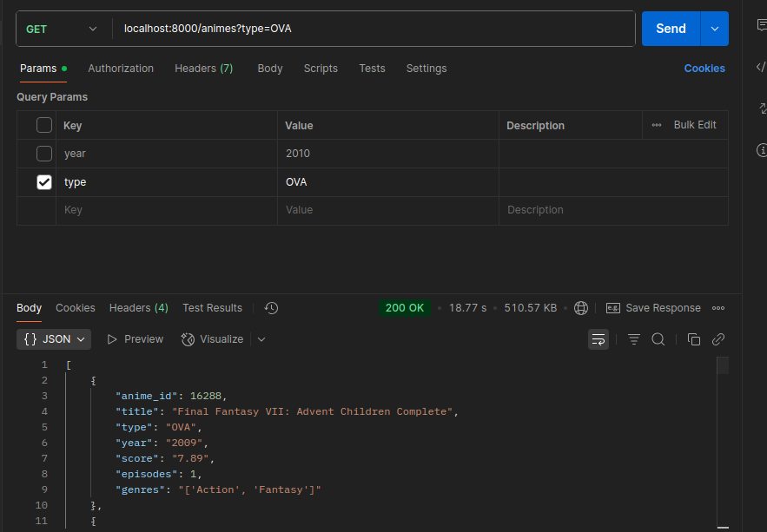Click the expand arrows sidebar icon

point(763,108)
